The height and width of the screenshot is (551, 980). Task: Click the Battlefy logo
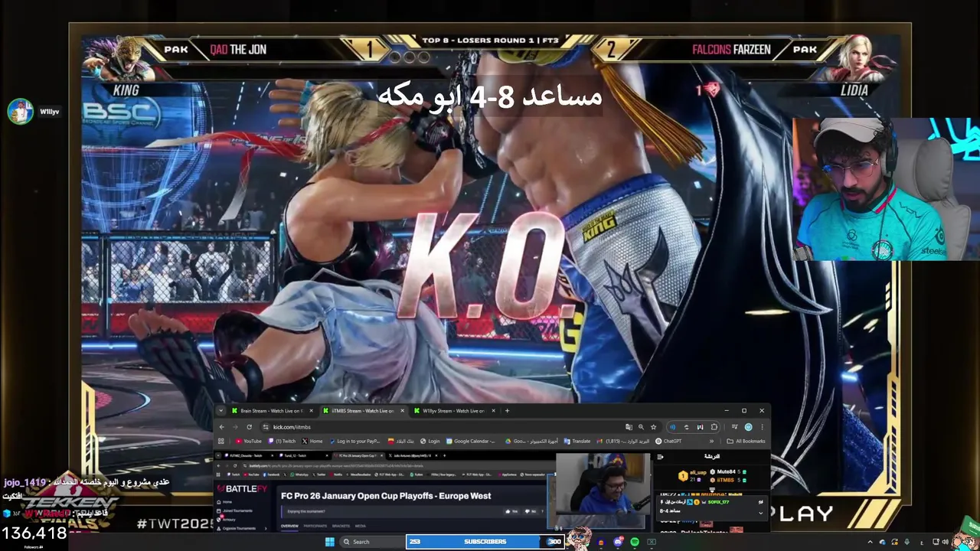coord(242,489)
